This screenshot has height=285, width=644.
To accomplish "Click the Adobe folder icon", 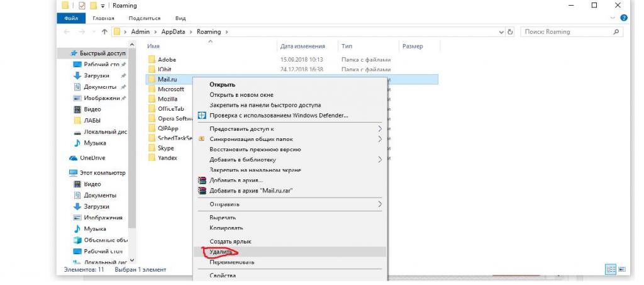I will [152, 60].
